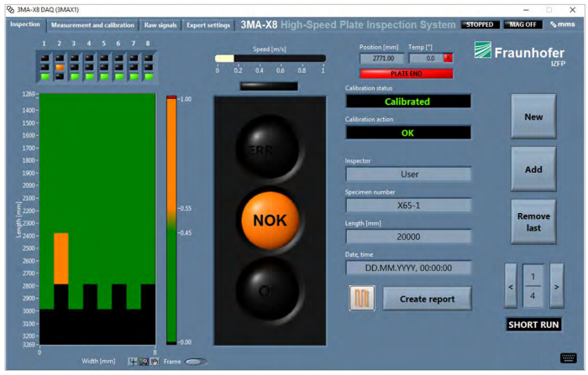Click the MAG OFF status indicator
The height and width of the screenshot is (375, 588).
[522, 24]
